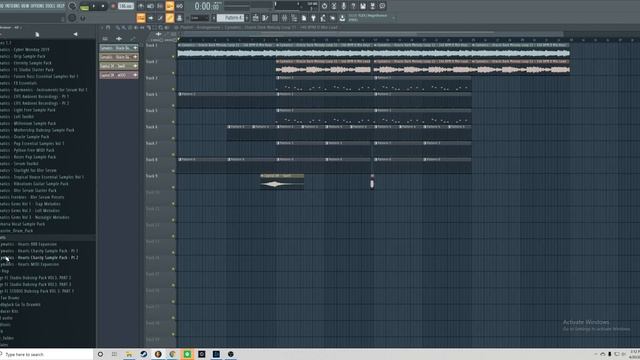640x360 pixels.
Task: Click the Record button in transport
Action: (113, 6)
